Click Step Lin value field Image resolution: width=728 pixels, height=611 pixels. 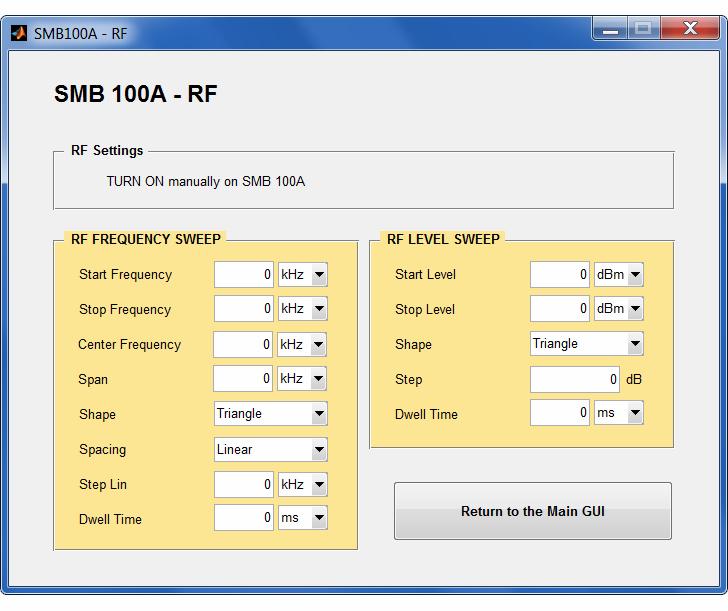[x=244, y=485]
